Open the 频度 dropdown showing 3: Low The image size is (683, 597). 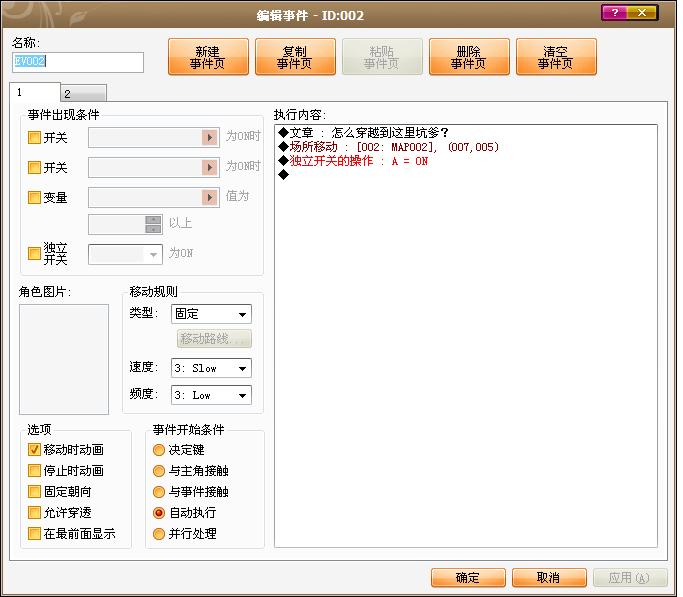pyautogui.click(x=211, y=395)
